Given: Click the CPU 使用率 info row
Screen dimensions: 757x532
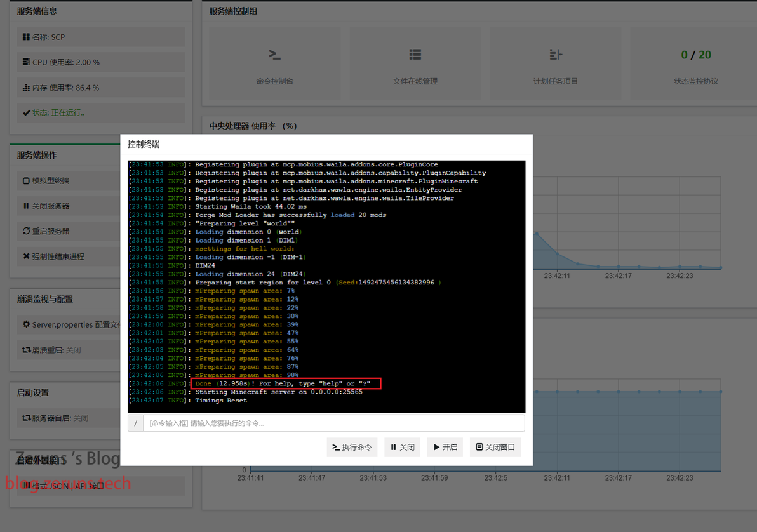Looking at the screenshot, I should 101,62.
